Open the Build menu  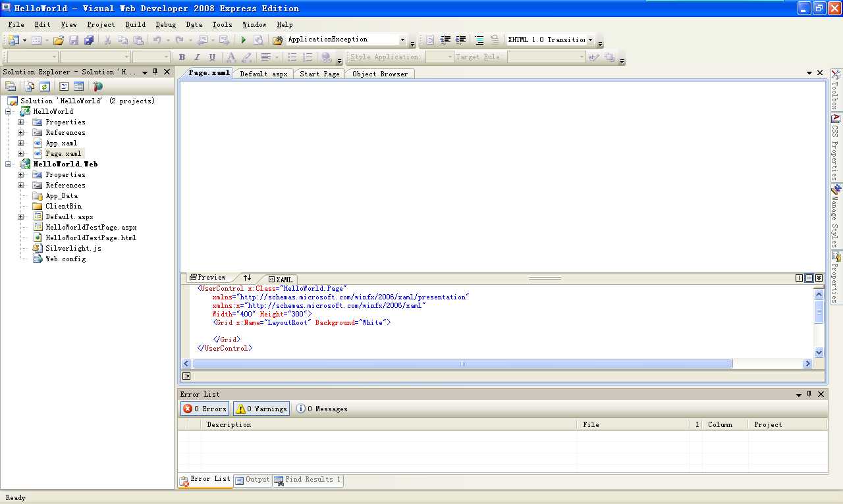(x=136, y=24)
